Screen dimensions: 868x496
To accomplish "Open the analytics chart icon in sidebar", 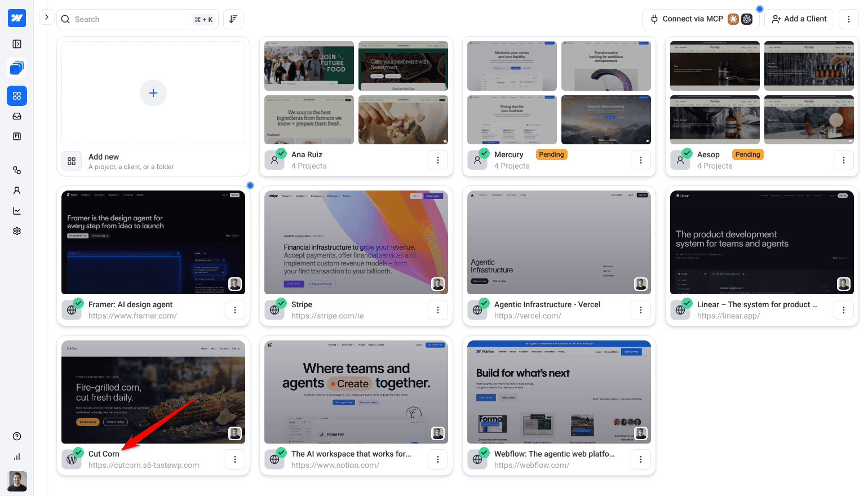I will point(17,211).
